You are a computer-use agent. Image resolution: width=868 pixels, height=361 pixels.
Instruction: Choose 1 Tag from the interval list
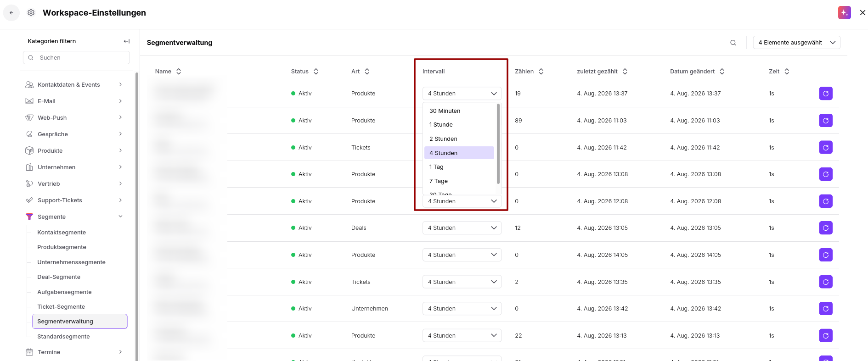459,167
